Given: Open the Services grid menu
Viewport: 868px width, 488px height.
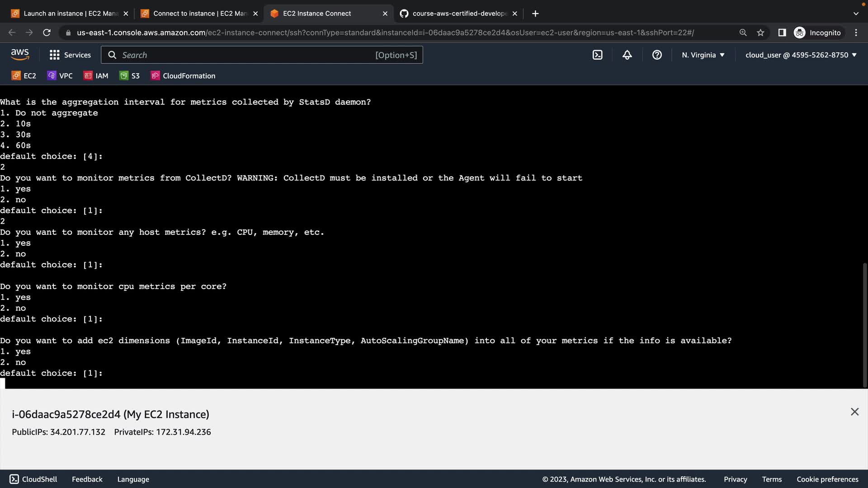Looking at the screenshot, I should pyautogui.click(x=70, y=55).
